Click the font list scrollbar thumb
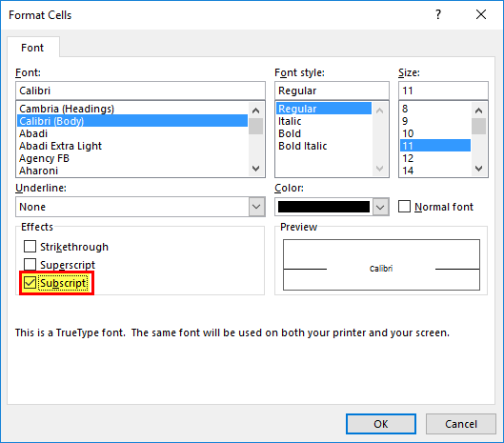The width and height of the screenshot is (504, 443). click(256, 126)
